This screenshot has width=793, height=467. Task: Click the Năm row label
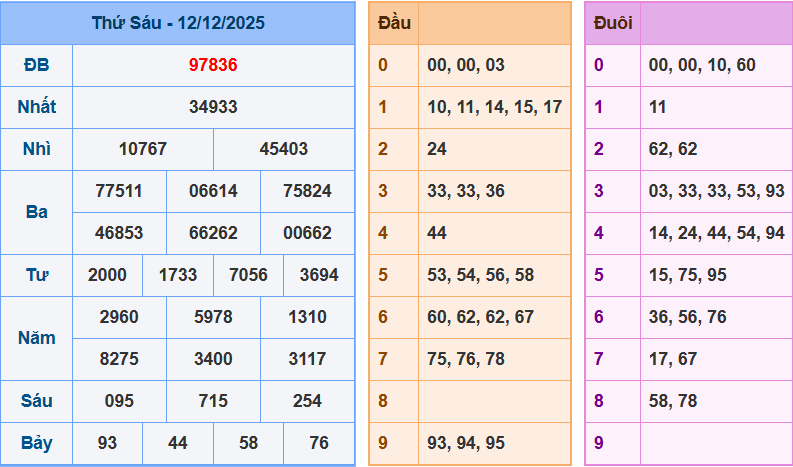(36, 338)
